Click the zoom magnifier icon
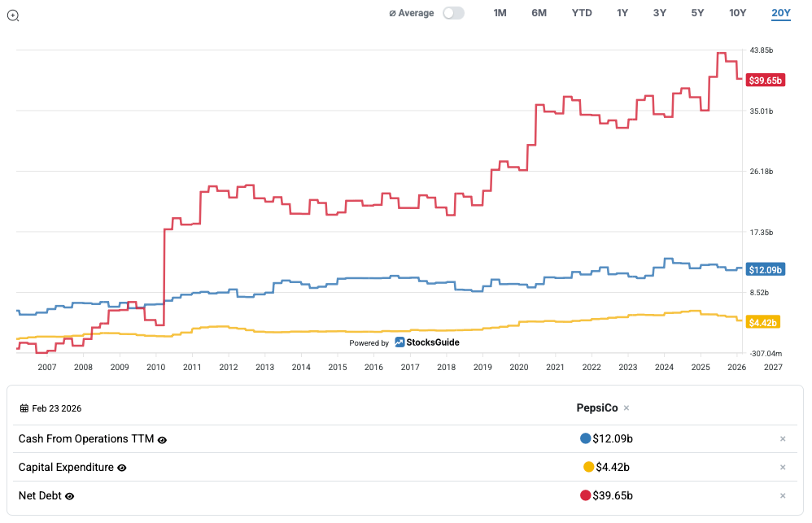Image resolution: width=812 pixels, height=523 pixels. (x=13, y=15)
